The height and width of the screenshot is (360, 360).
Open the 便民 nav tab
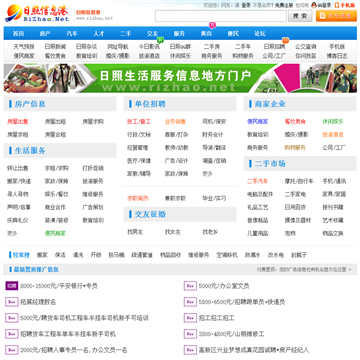(233, 33)
